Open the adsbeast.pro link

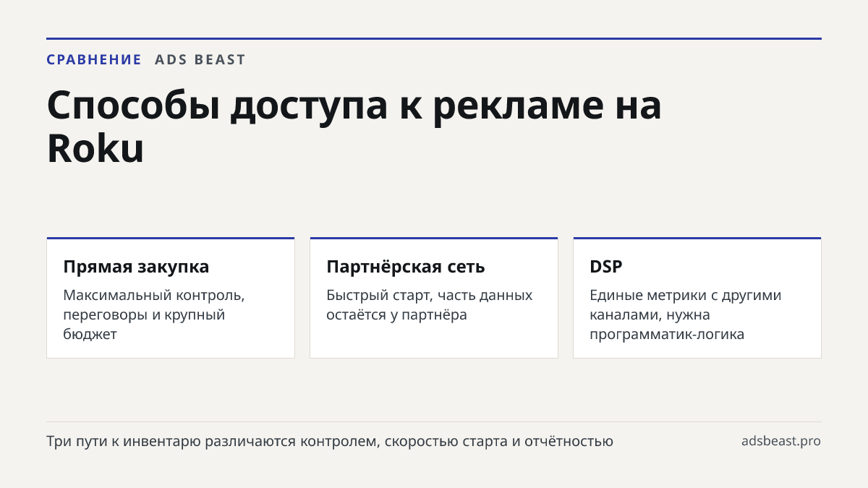click(781, 441)
